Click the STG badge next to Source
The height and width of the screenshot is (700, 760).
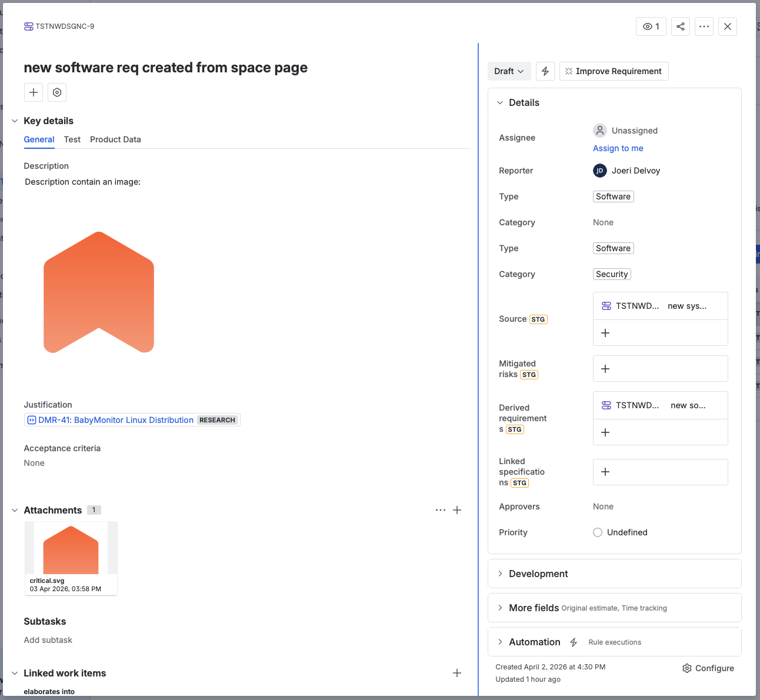[x=538, y=319]
